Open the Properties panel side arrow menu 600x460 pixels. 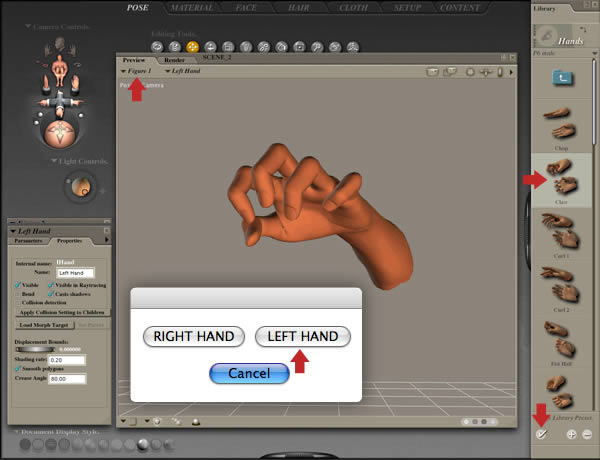[x=107, y=240]
